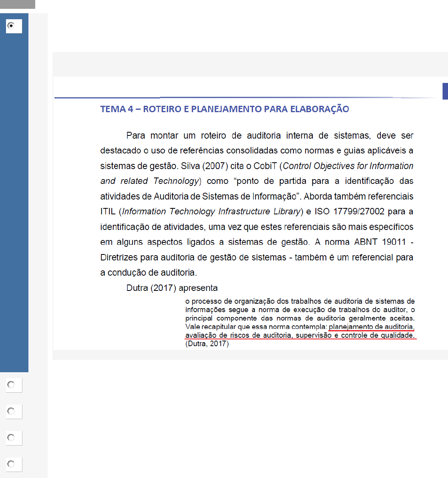Select the third unselected radio button
The width and height of the screenshot is (448, 478).
[x=11, y=438]
